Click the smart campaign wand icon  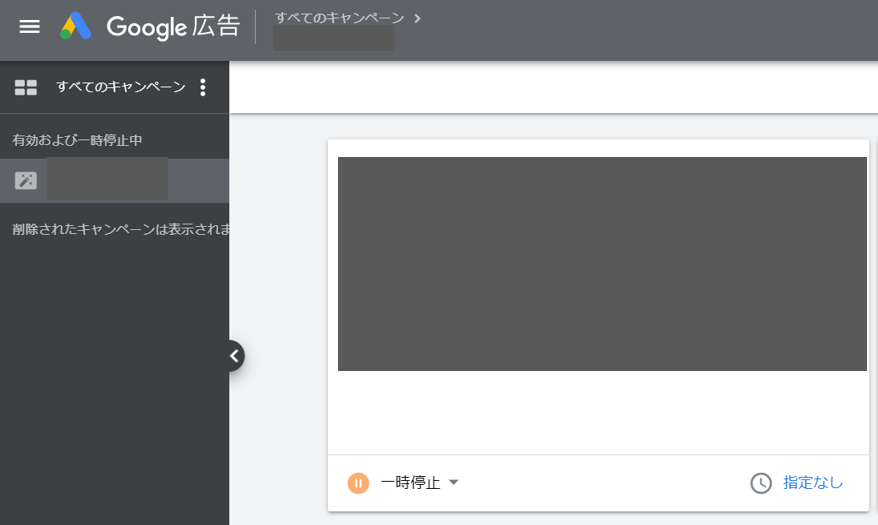[x=26, y=180]
